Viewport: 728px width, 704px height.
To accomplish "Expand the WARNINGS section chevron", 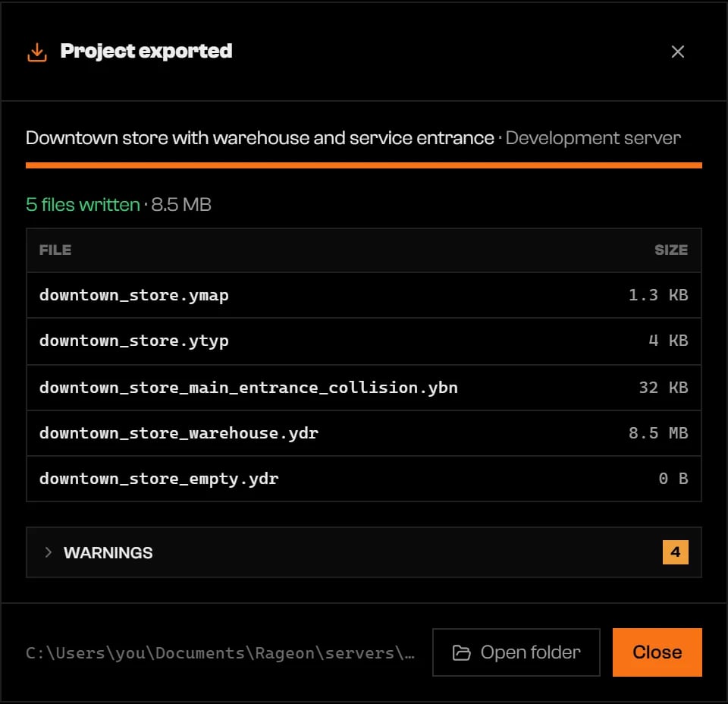I will coord(48,552).
